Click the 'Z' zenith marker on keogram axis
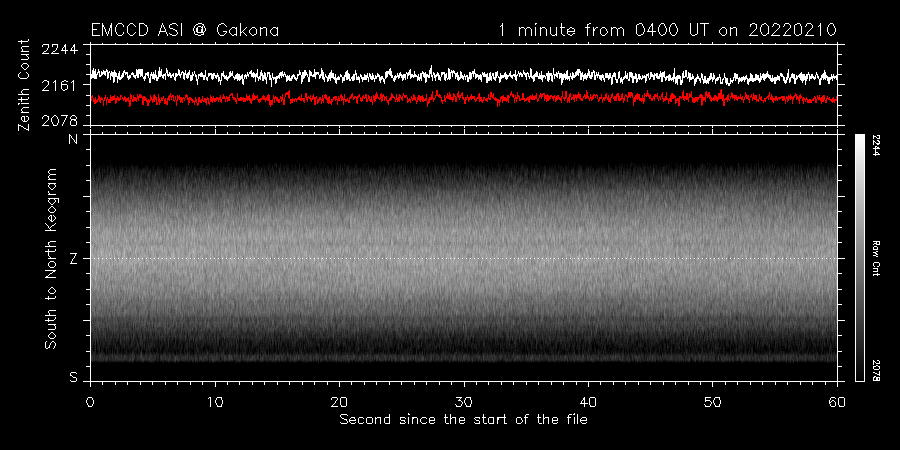This screenshot has width=900, height=450. click(x=73, y=259)
